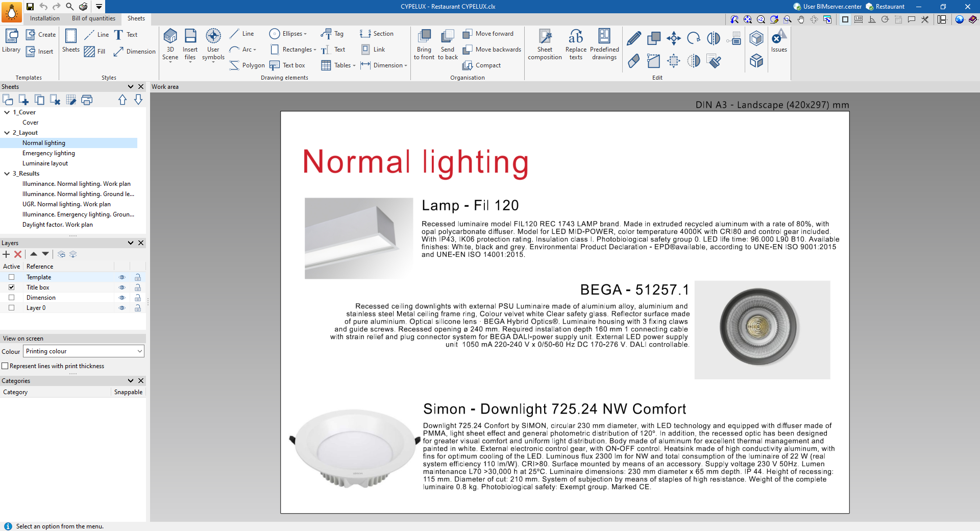This screenshot has height=531, width=980.
Task: Close the Categories panel
Action: [141, 381]
